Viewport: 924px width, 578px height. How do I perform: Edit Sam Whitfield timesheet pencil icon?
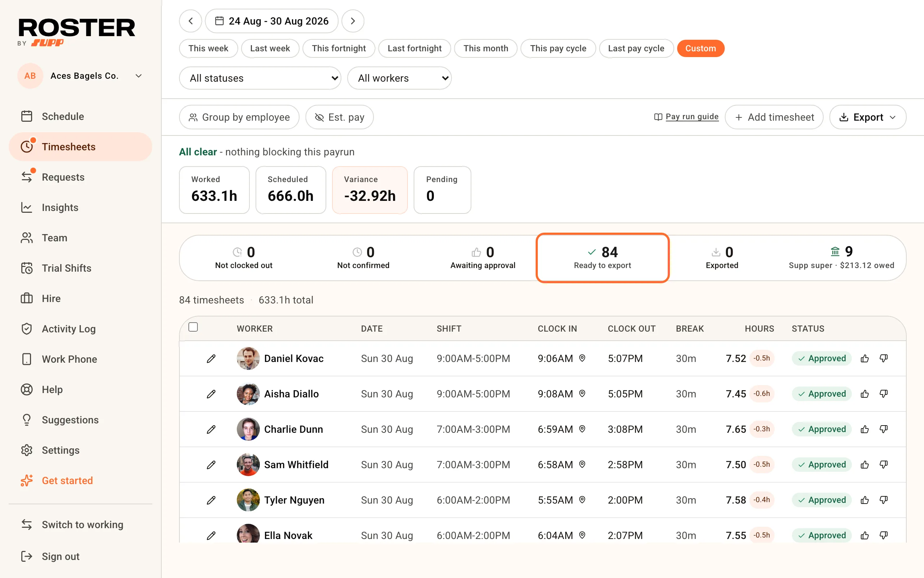pos(211,465)
